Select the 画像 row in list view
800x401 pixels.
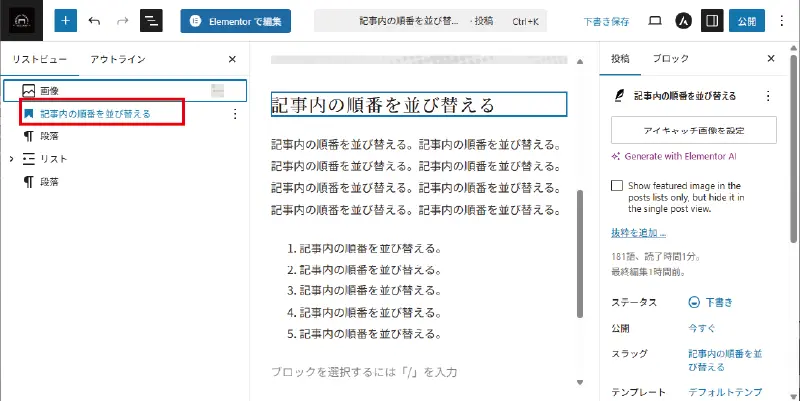coord(125,91)
